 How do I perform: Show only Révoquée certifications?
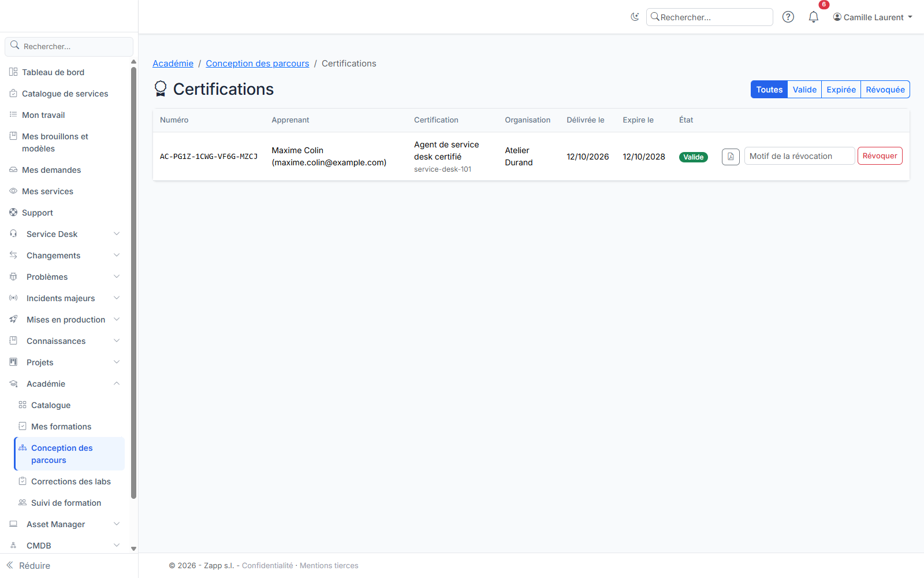click(885, 90)
